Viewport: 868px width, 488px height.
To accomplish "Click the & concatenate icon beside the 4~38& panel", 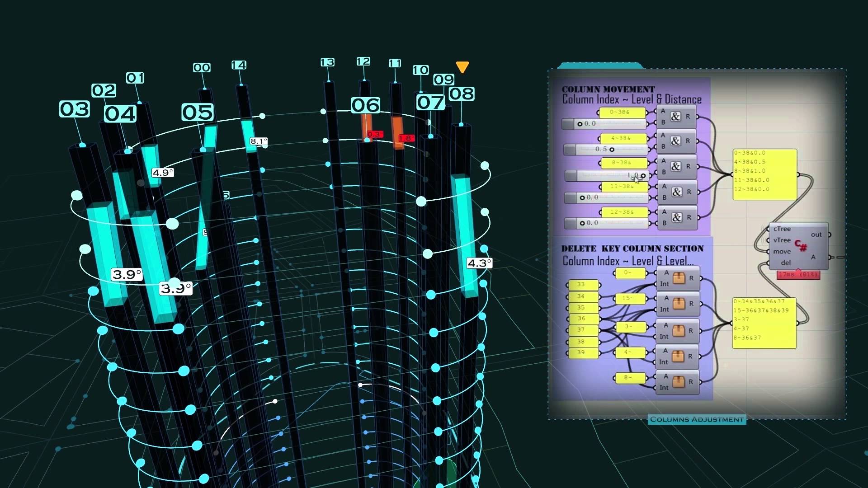I will click(x=675, y=141).
